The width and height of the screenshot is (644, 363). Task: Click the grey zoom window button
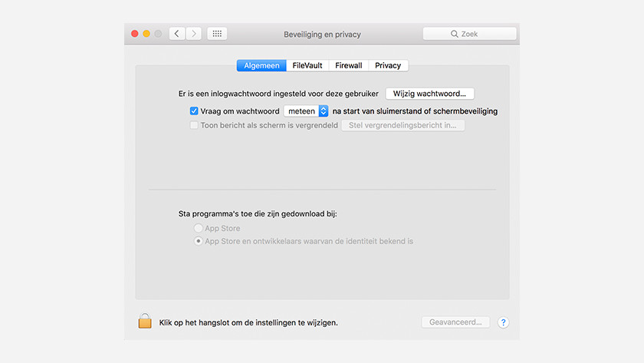158,34
